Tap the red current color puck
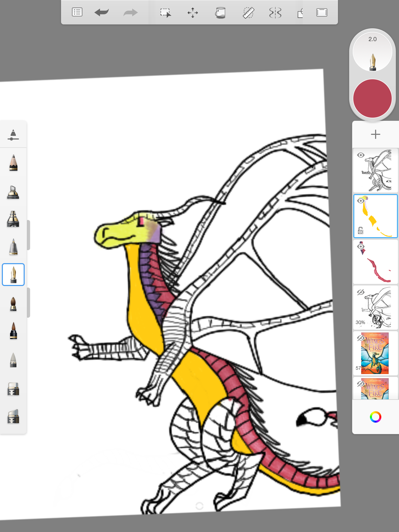The width and height of the screenshot is (399, 532). (x=372, y=98)
